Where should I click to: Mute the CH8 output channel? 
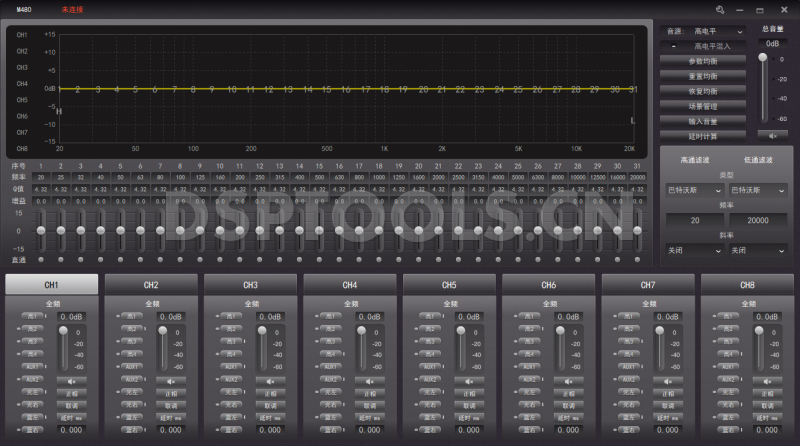click(767, 381)
